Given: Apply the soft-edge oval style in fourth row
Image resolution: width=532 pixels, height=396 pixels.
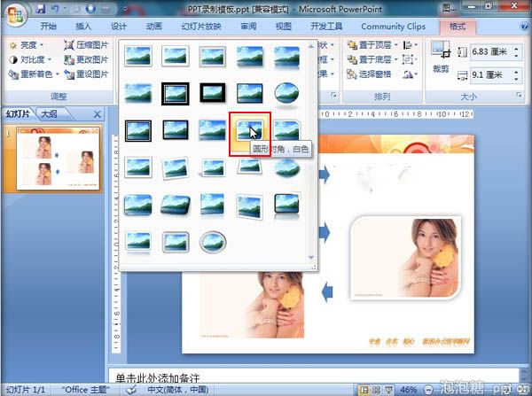Looking at the screenshot, I should (x=287, y=168).
